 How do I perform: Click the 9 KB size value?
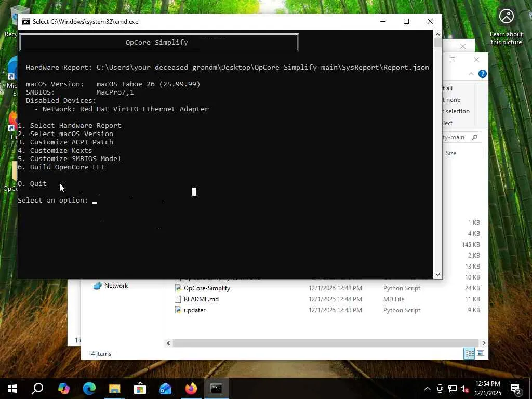pyautogui.click(x=474, y=310)
